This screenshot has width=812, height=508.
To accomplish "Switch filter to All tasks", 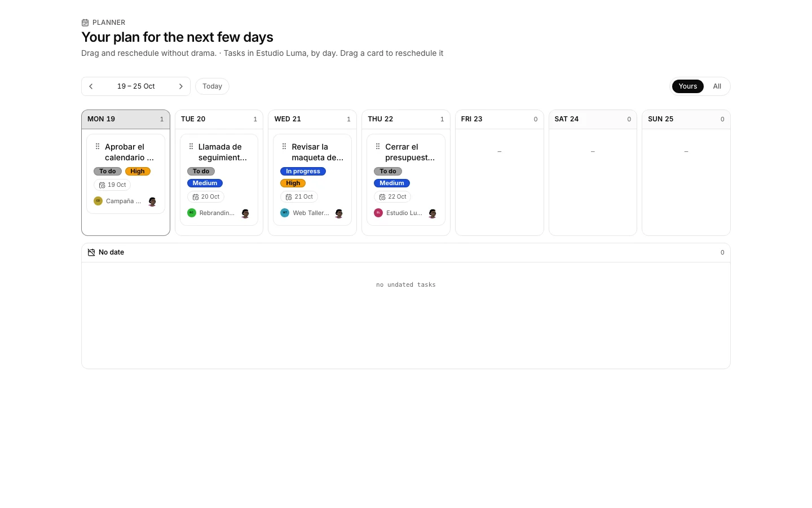I will click(x=717, y=86).
